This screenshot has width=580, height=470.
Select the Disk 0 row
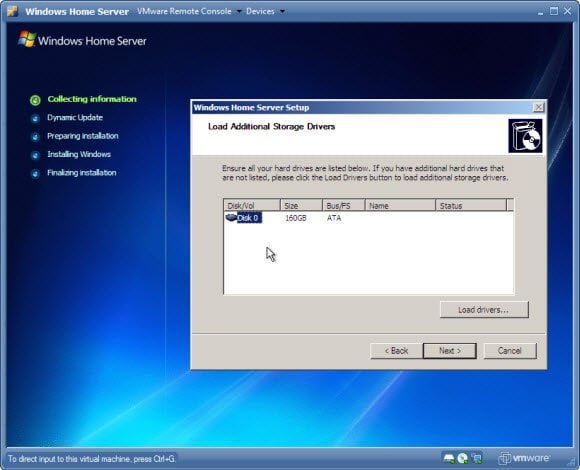(368, 218)
